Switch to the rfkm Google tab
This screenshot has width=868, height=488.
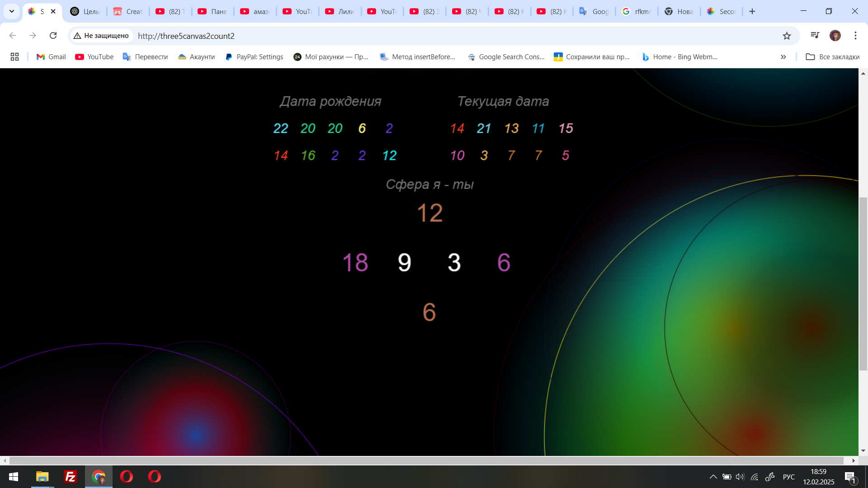pos(637,11)
